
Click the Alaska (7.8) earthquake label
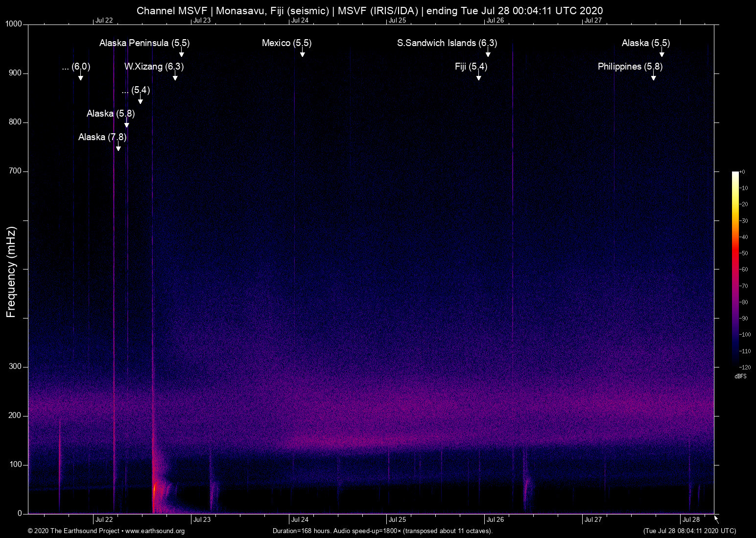102,137
